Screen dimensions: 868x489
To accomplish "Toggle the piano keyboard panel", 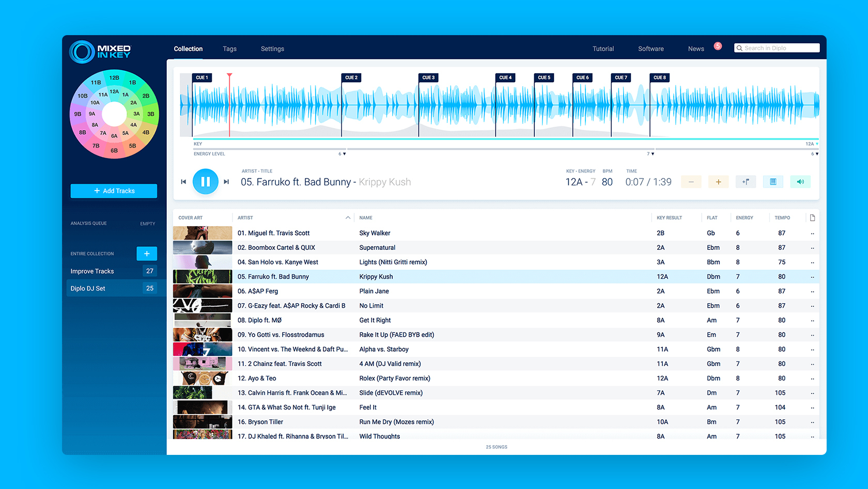I will [x=773, y=182].
